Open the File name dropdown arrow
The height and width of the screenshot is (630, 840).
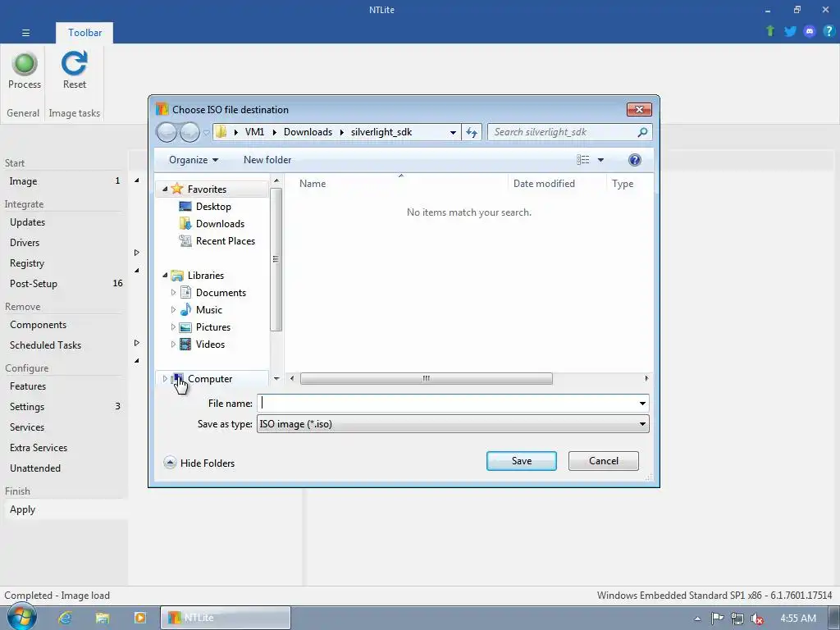pyautogui.click(x=642, y=404)
